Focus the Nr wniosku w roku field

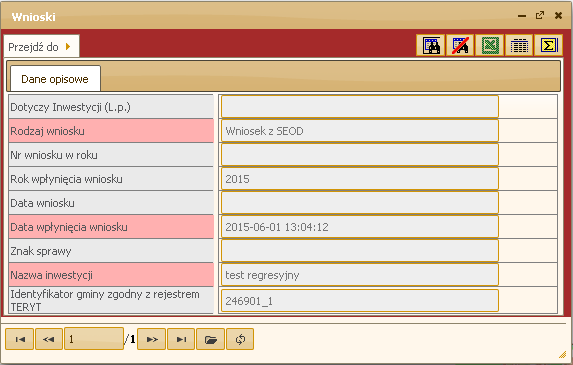(x=360, y=155)
